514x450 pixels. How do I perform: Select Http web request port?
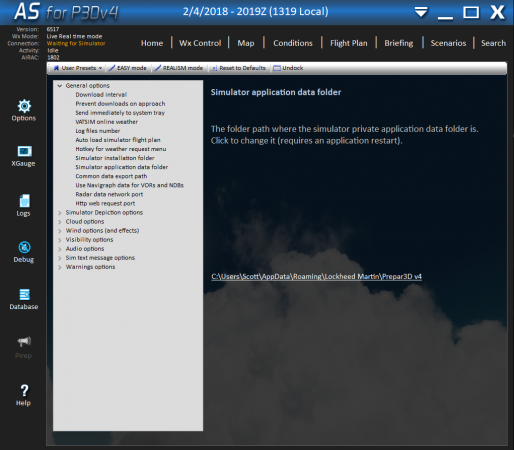[105, 203]
